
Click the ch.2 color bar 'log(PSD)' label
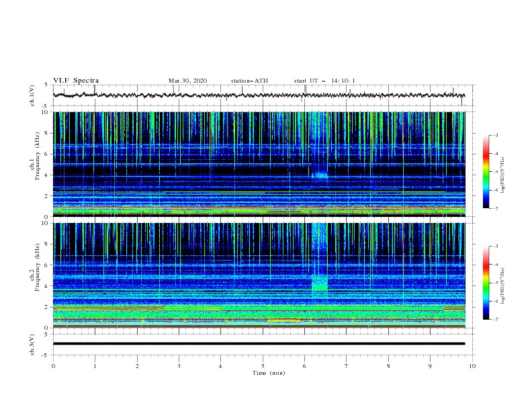(x=503, y=285)
